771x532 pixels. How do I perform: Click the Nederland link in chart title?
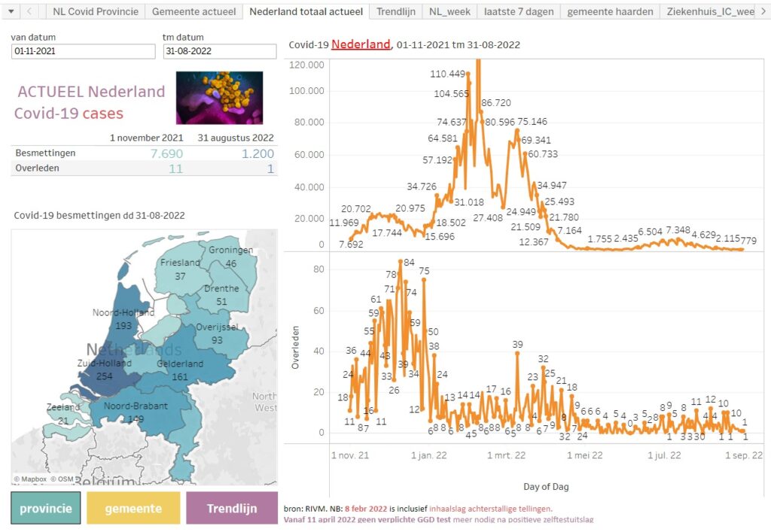[x=361, y=44]
